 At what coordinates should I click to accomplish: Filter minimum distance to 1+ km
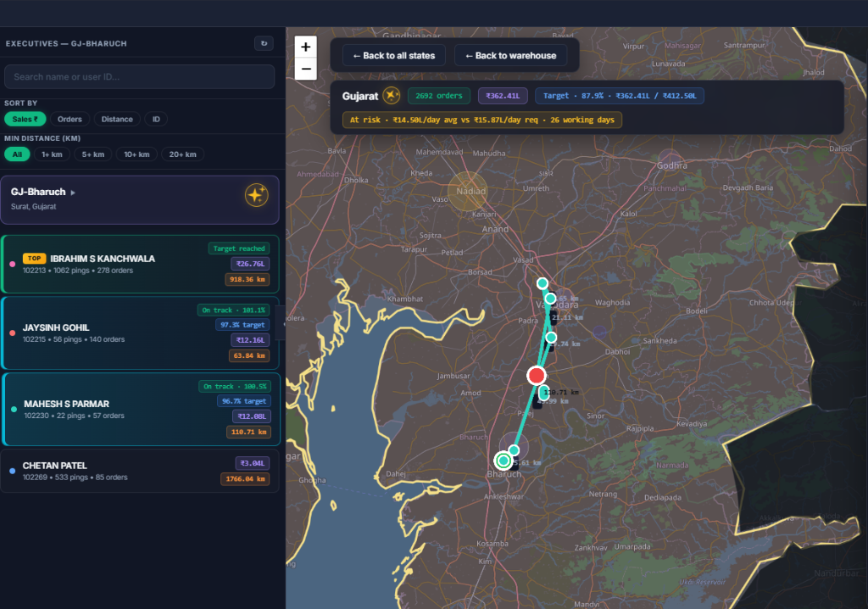52,154
